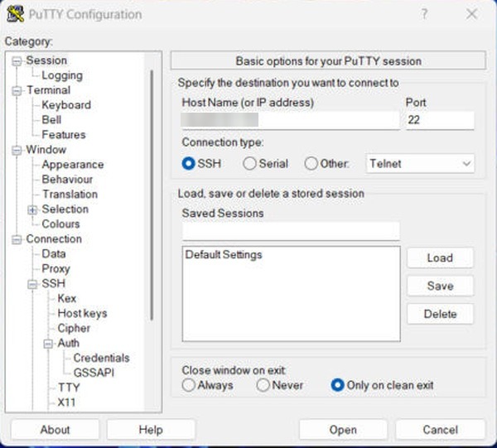Open the Colours settings category
Viewport: 497px width, 448px height.
pos(60,224)
